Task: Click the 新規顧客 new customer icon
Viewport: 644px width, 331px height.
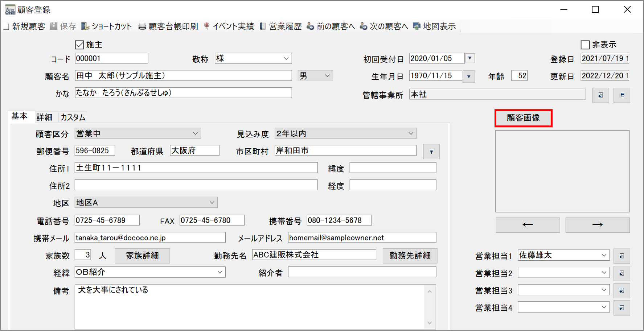Action: (x=7, y=26)
